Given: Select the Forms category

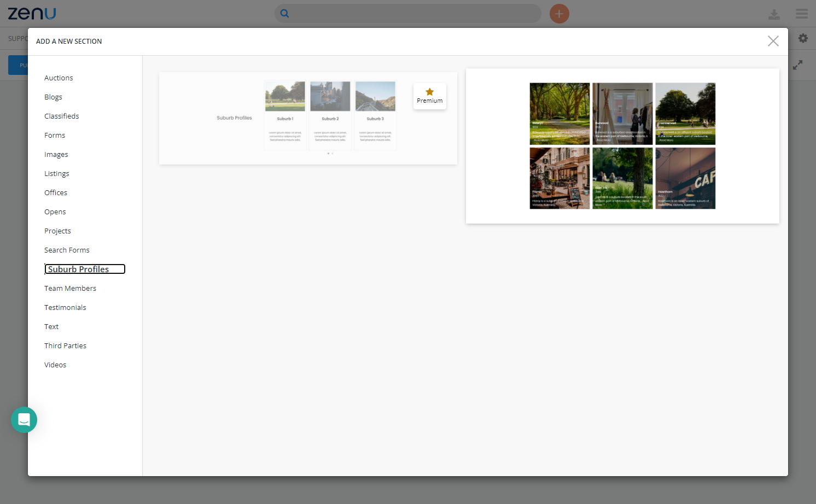Looking at the screenshot, I should pos(55,136).
